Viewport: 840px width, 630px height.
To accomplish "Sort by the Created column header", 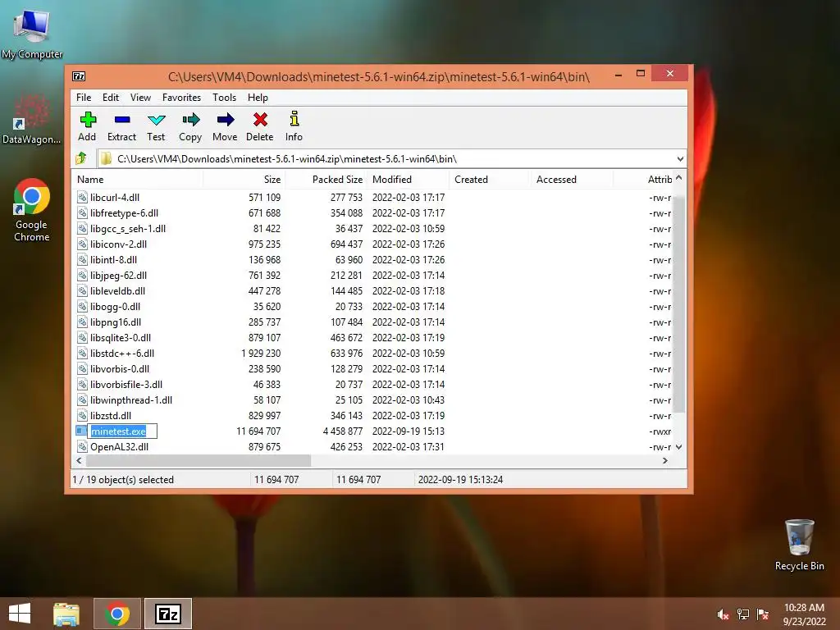I will coord(491,180).
